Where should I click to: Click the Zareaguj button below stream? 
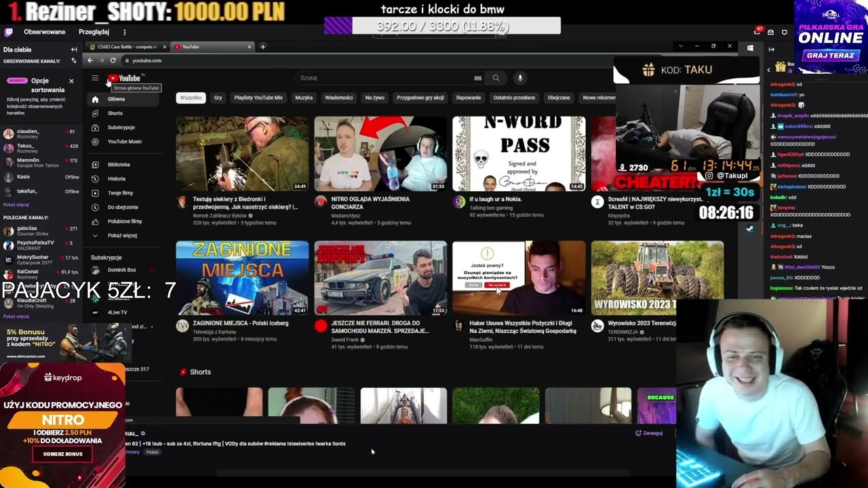click(x=649, y=433)
